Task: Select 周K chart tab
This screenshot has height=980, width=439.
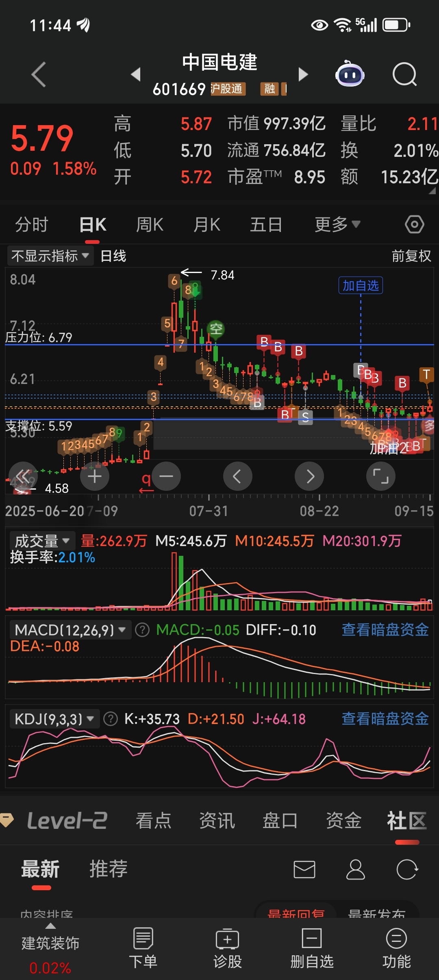Action: point(150,224)
